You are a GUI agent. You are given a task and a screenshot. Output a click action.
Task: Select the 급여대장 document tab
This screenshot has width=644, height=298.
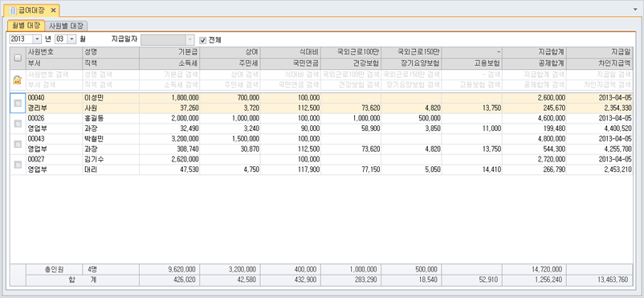coord(32,10)
